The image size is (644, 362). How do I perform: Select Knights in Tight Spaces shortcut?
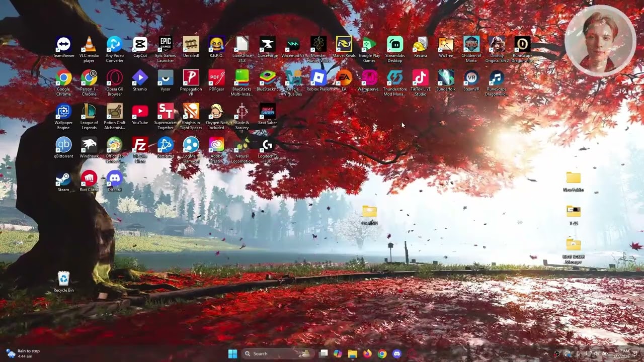click(x=191, y=112)
